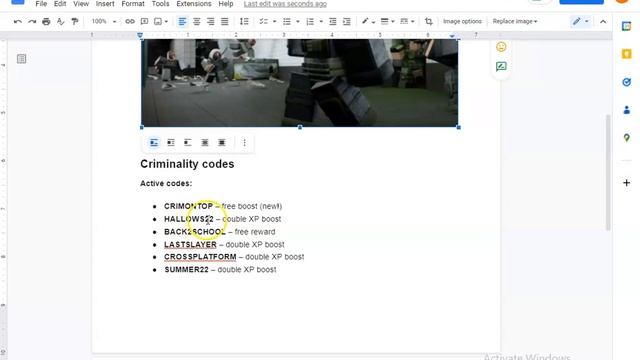This screenshot has width=640, height=360.
Task: Activate the paint format tool
Action: point(75,21)
